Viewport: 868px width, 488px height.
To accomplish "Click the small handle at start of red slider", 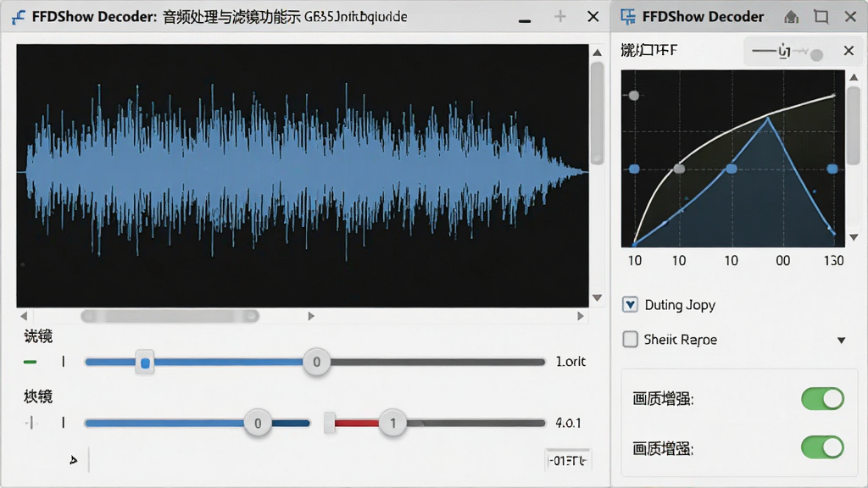I will point(330,424).
